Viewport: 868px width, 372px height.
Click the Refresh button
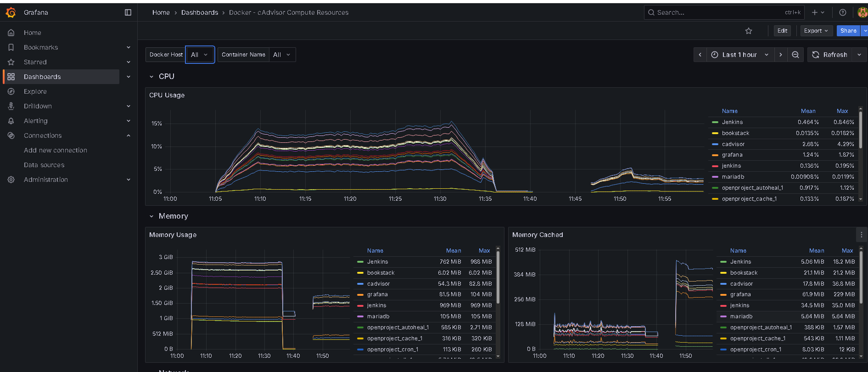pos(830,55)
